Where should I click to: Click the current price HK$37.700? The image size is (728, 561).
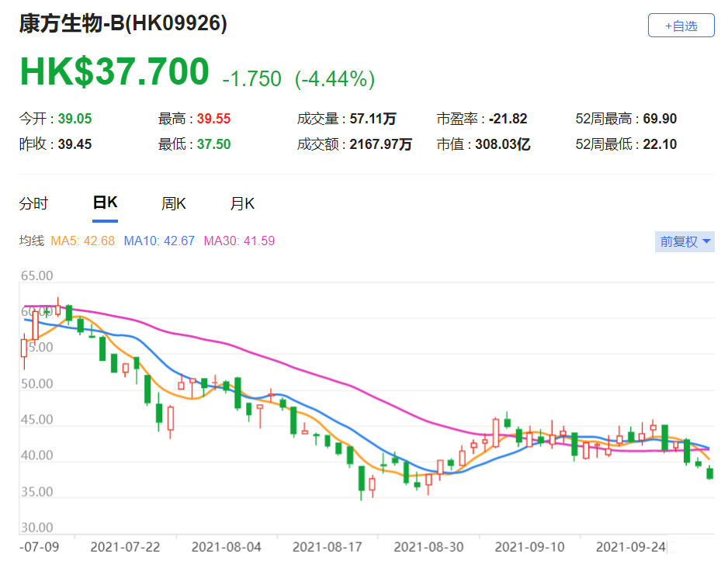click(114, 71)
